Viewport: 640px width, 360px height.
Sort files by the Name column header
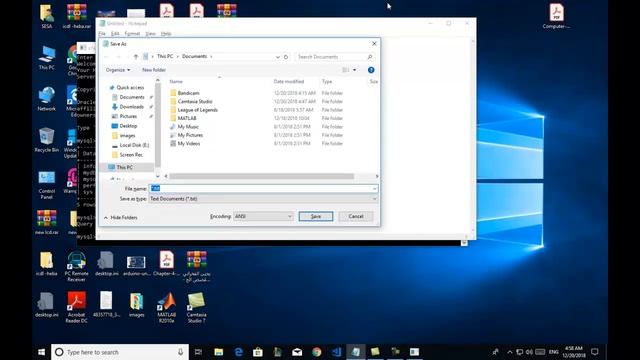(176, 82)
